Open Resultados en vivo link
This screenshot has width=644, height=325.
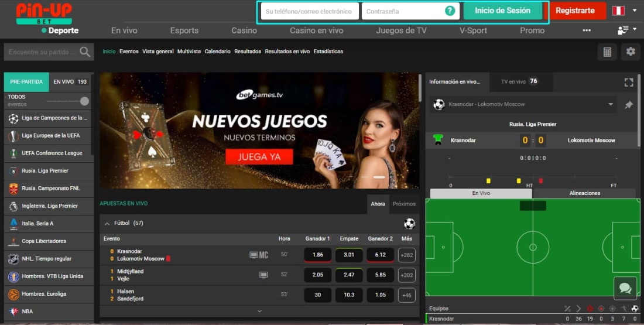pyautogui.click(x=287, y=52)
